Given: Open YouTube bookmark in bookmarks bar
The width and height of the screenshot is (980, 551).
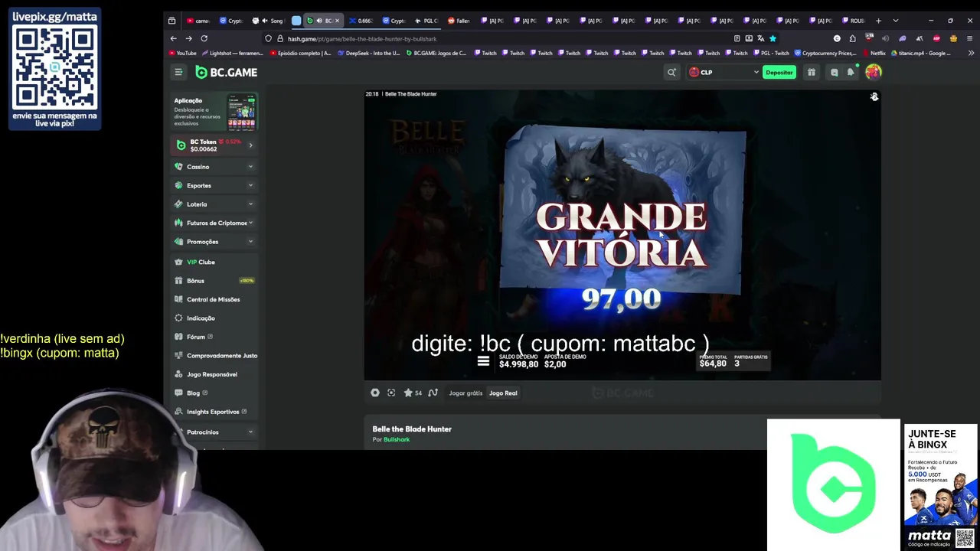Looking at the screenshot, I should click(182, 54).
